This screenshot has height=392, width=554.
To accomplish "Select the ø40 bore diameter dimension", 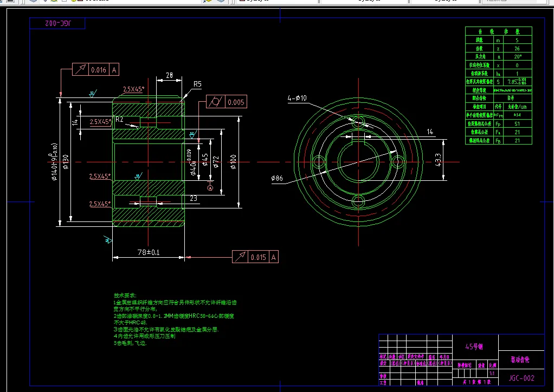I will (x=191, y=164).
